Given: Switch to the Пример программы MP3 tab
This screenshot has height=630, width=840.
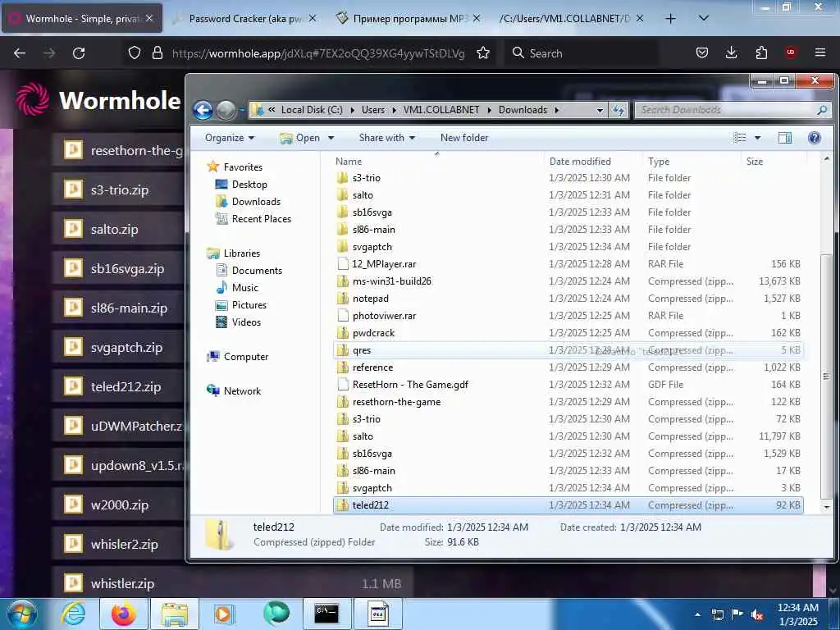Looking at the screenshot, I should click(x=409, y=19).
